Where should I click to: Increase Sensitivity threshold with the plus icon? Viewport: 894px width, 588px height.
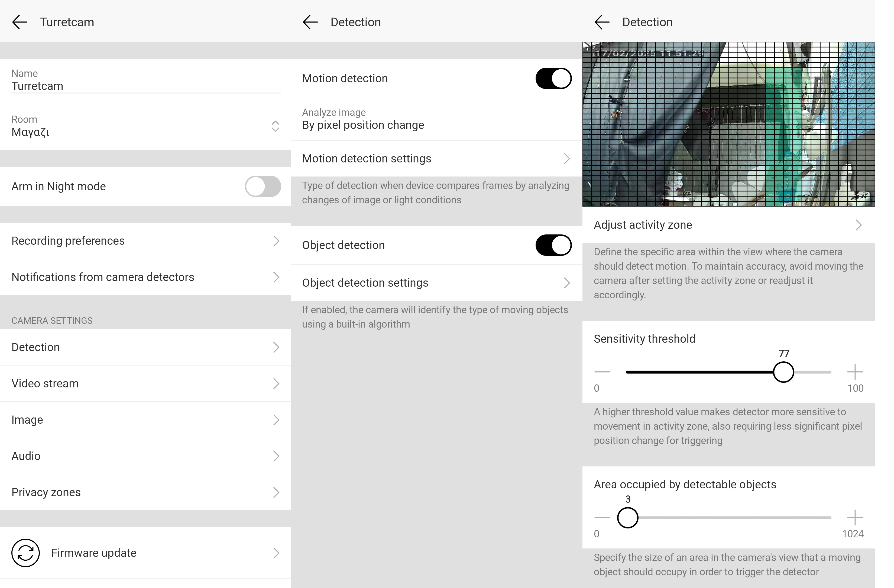(855, 372)
